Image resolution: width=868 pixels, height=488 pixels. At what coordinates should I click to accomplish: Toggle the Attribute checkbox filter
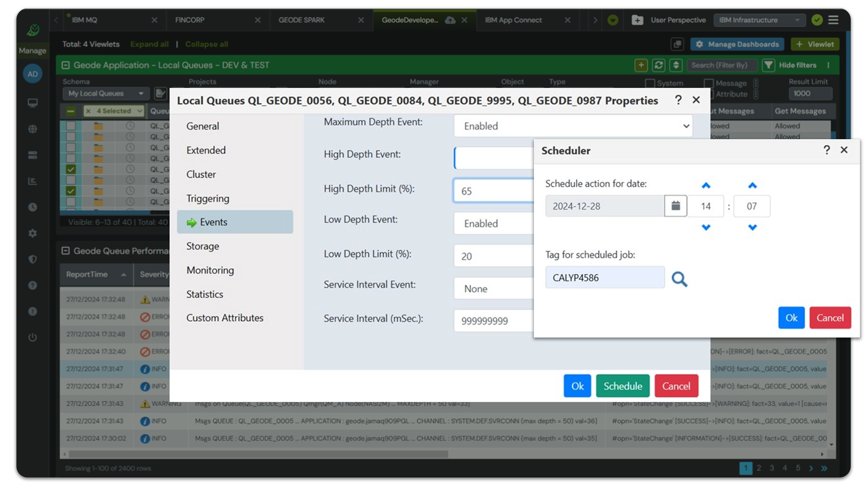pos(711,94)
